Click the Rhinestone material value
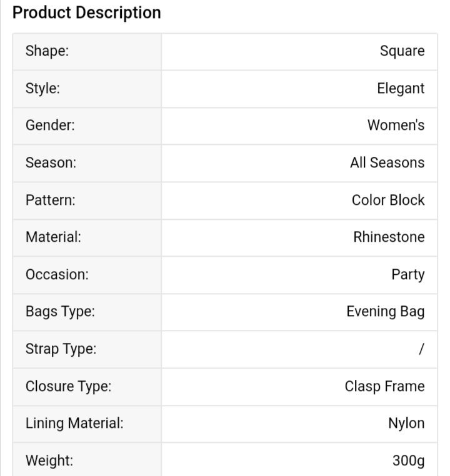Image resolution: width=450 pixels, height=476 pixels. tap(389, 237)
